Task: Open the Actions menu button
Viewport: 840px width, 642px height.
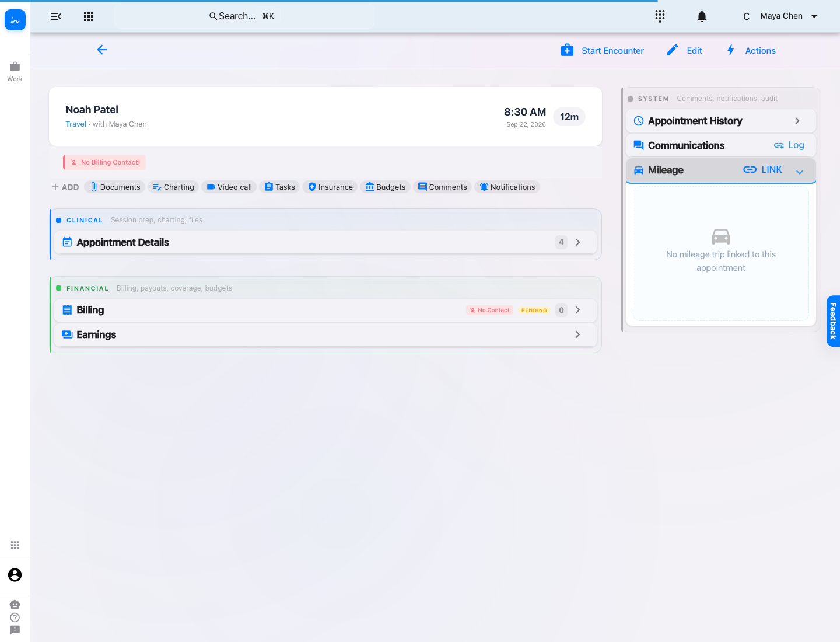Action: tap(751, 51)
